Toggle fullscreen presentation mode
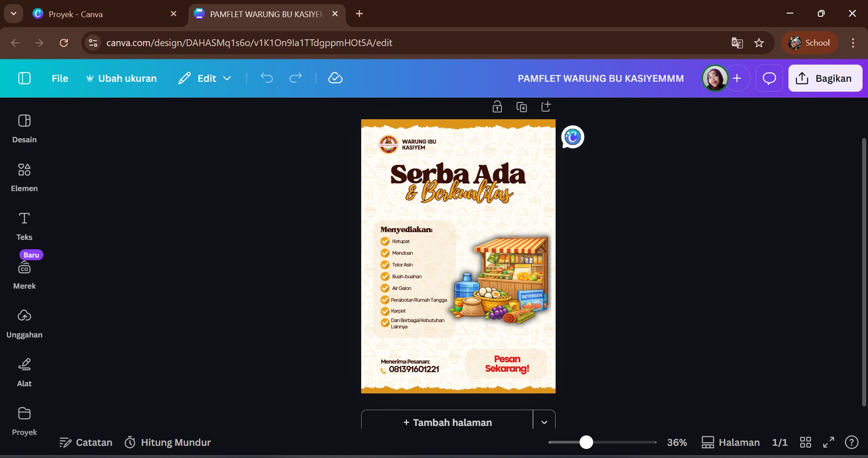Screen dimensions: 868x458 [x=829, y=443]
